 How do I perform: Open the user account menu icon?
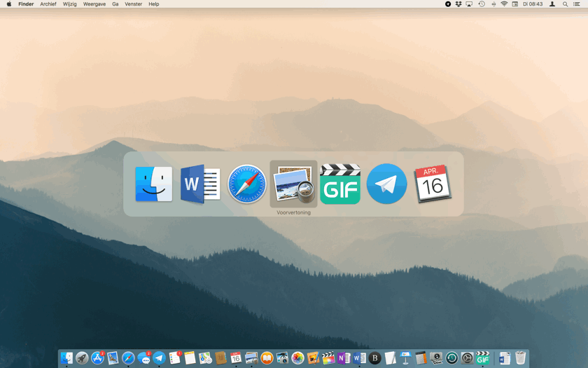[552, 4]
